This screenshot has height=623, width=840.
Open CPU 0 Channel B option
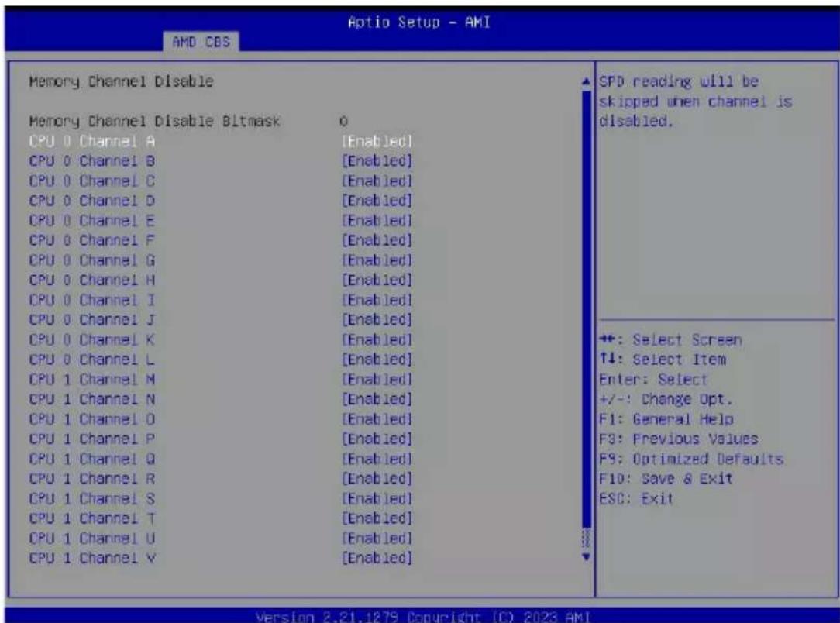point(221,161)
